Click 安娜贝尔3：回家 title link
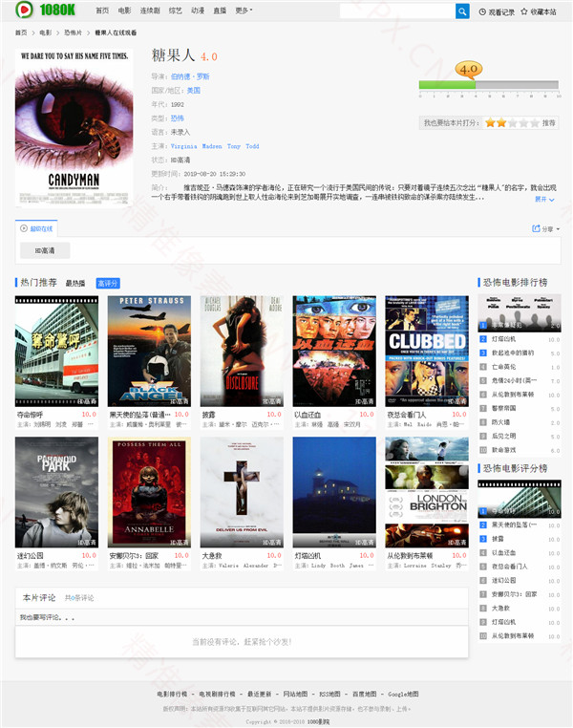 coord(134,556)
